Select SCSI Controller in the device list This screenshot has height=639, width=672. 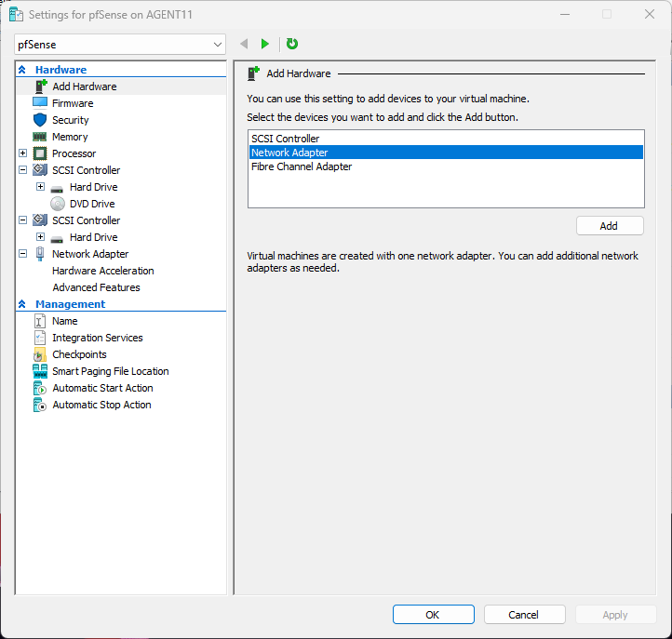[285, 139]
